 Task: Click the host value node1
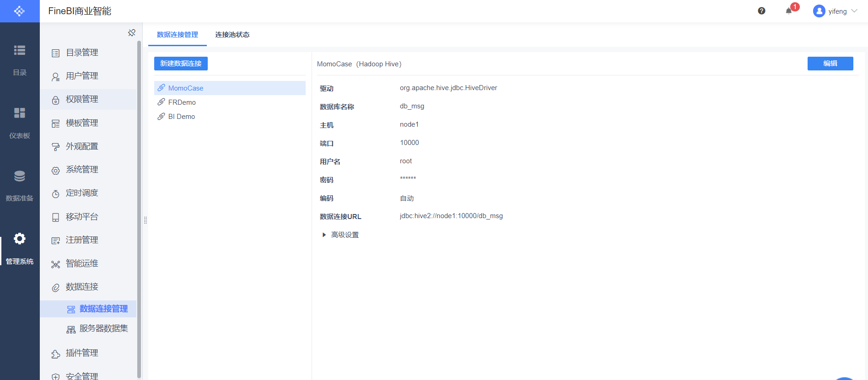[409, 124]
